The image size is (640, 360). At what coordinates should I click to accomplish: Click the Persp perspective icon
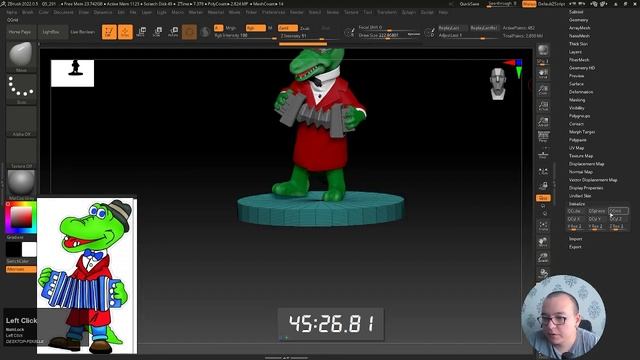coord(543,137)
